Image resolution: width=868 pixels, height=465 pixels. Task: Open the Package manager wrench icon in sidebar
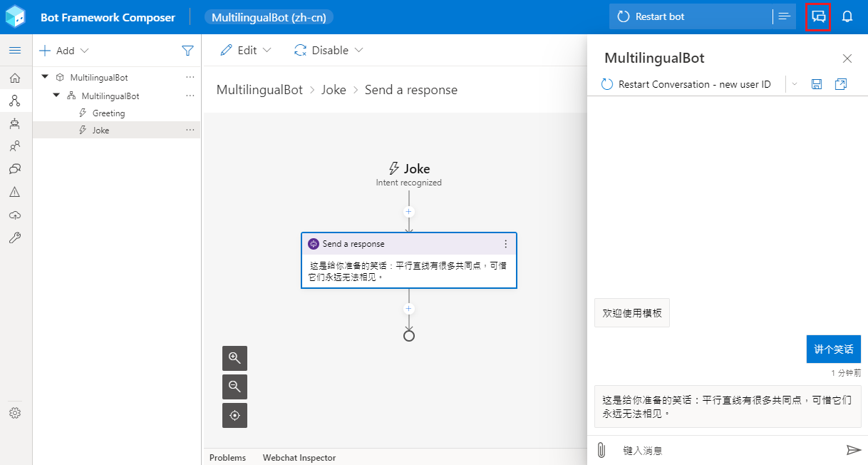click(x=15, y=237)
